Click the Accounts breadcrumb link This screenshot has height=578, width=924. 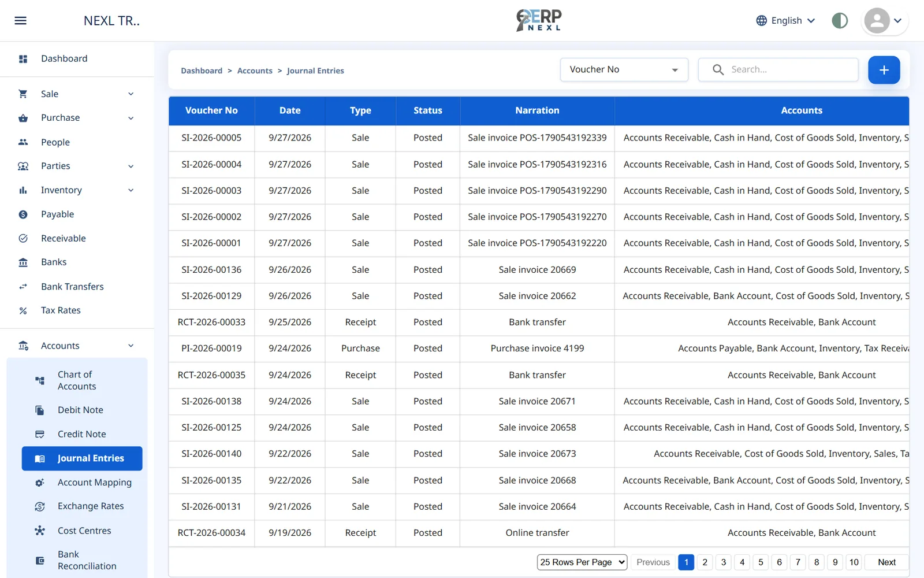(255, 71)
